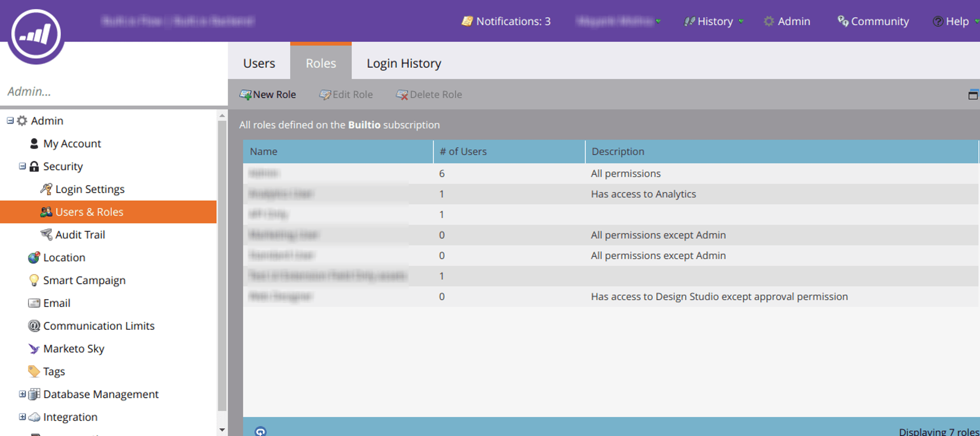Click the My Account person icon
The height and width of the screenshot is (436, 980).
pos(34,143)
